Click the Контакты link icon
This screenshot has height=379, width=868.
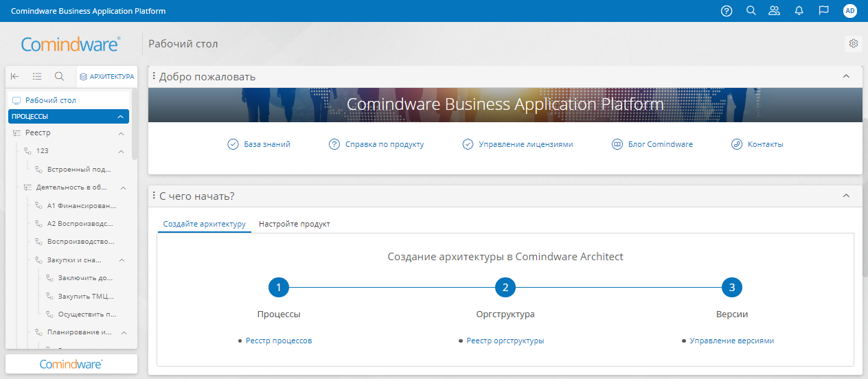point(736,144)
